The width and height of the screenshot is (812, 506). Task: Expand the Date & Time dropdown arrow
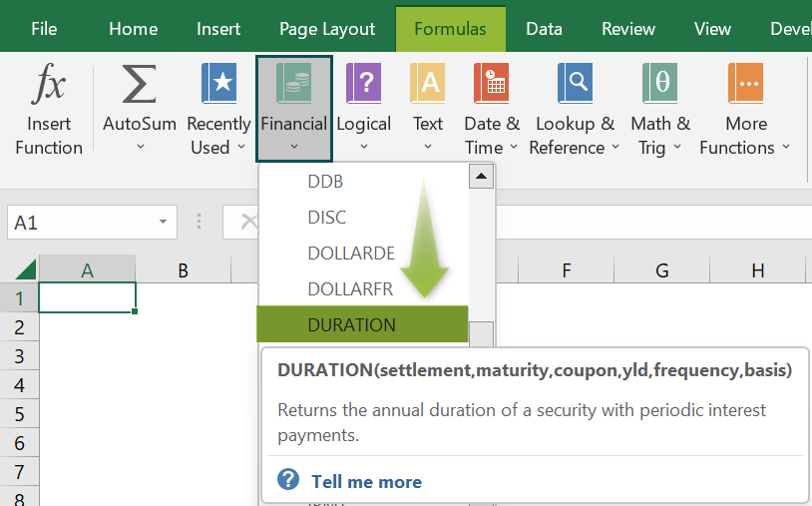tap(514, 147)
